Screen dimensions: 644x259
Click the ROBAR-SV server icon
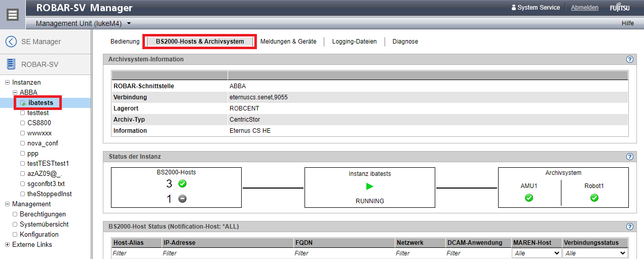pos(11,64)
